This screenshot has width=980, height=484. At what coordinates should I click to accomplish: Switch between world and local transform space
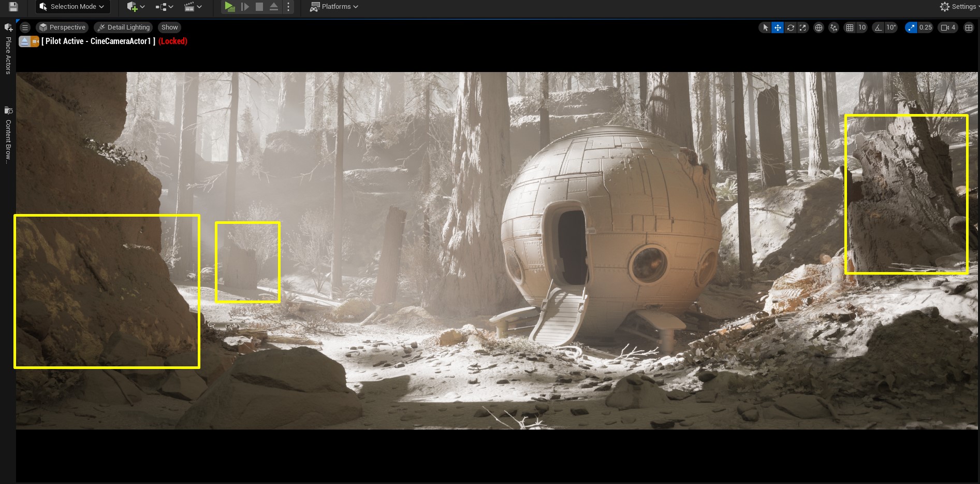818,27
